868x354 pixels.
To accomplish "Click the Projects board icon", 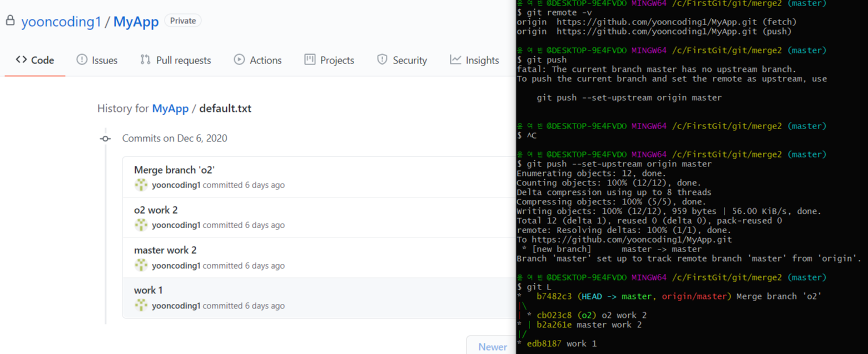I will (310, 60).
